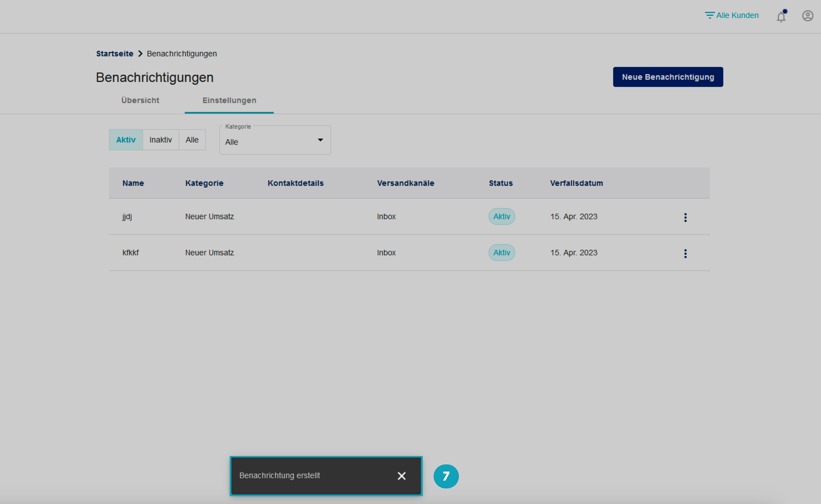Viewport: 821px width, 504px height.
Task: Click the Kontaktdetails column header
Action: click(295, 183)
